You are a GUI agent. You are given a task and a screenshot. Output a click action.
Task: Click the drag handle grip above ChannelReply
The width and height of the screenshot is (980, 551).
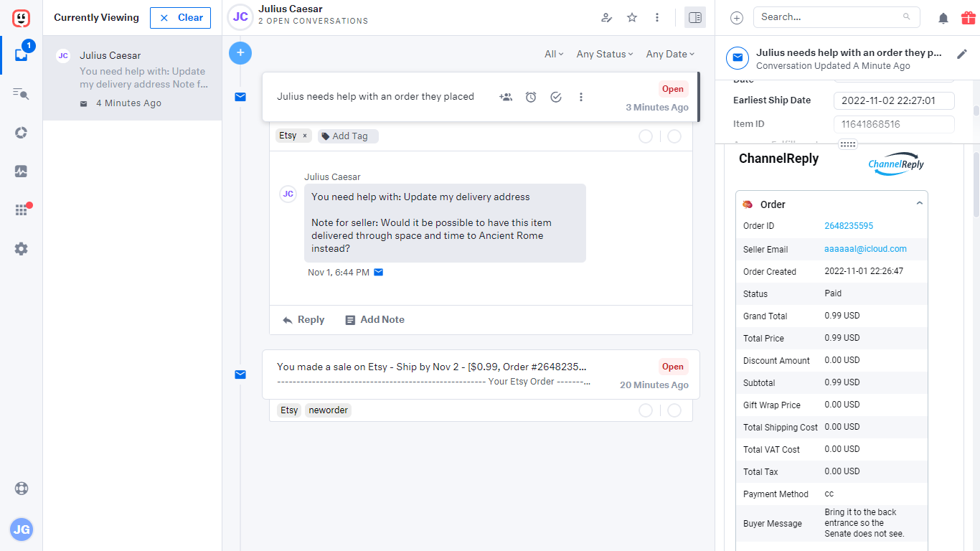point(848,144)
